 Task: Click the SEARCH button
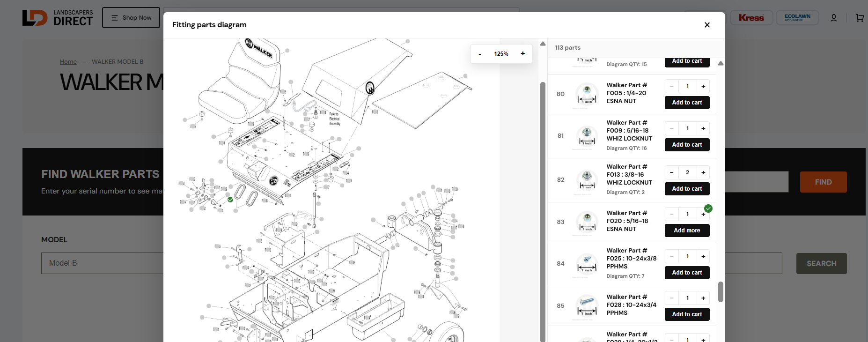coord(822,264)
